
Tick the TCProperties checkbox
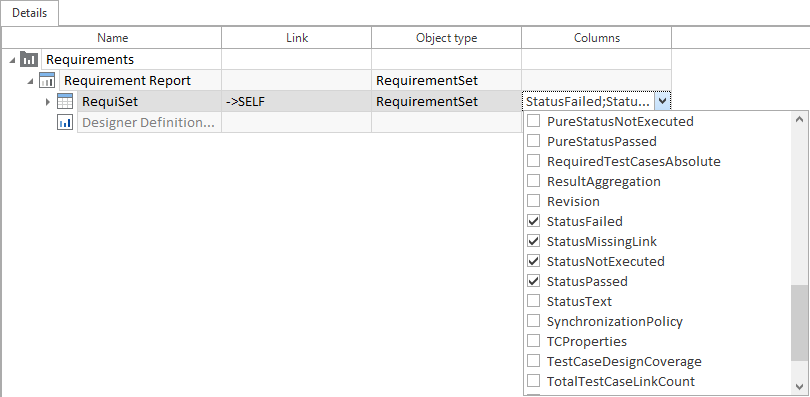coord(533,341)
